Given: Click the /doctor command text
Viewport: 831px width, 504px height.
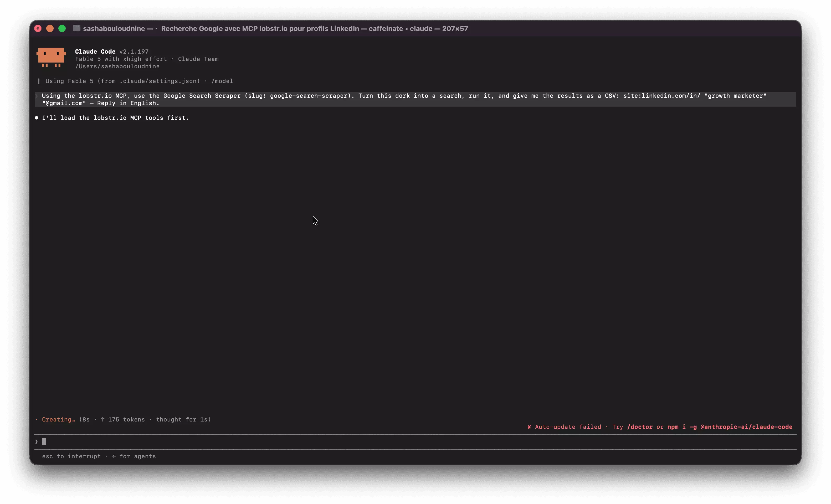Looking at the screenshot, I should (x=640, y=427).
